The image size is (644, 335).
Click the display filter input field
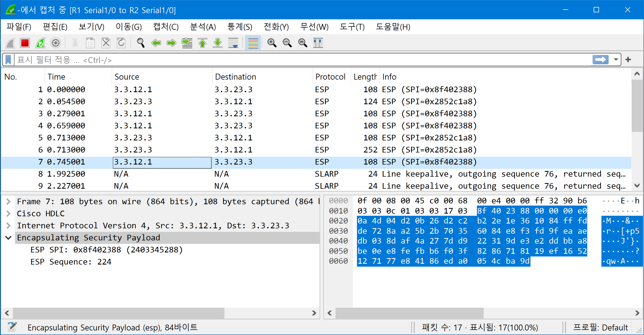pos(295,60)
